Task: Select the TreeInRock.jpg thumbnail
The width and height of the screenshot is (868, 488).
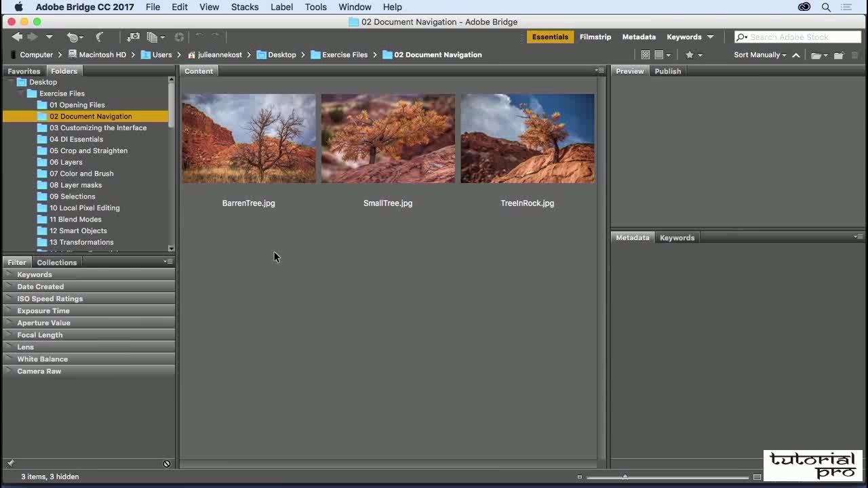Action: (x=528, y=138)
